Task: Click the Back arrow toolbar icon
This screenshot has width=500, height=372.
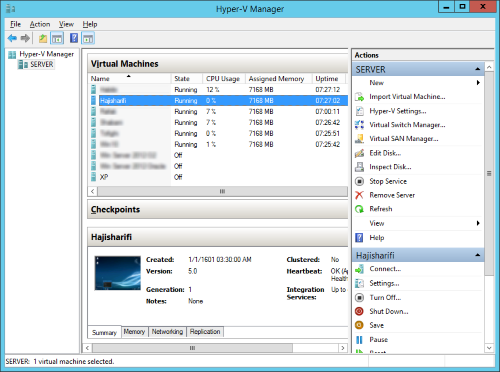Action: click(12, 38)
